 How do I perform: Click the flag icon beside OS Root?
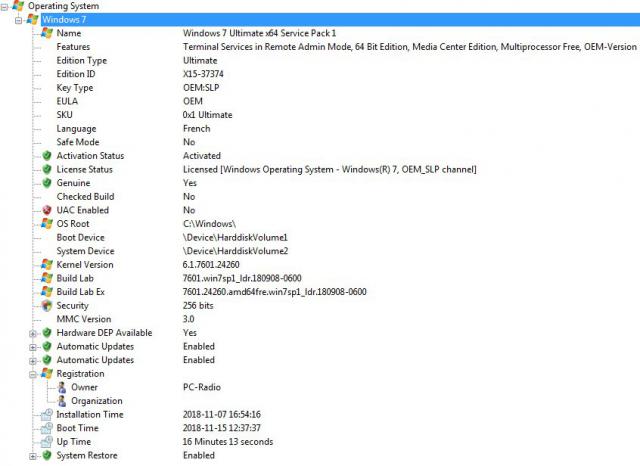tap(47, 224)
